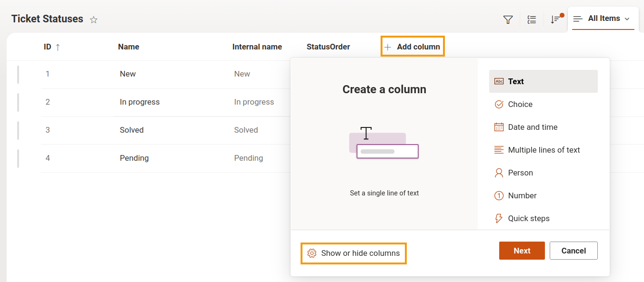Click the lines icon for Multiple lines of text
The width and height of the screenshot is (644, 282).
tap(499, 150)
